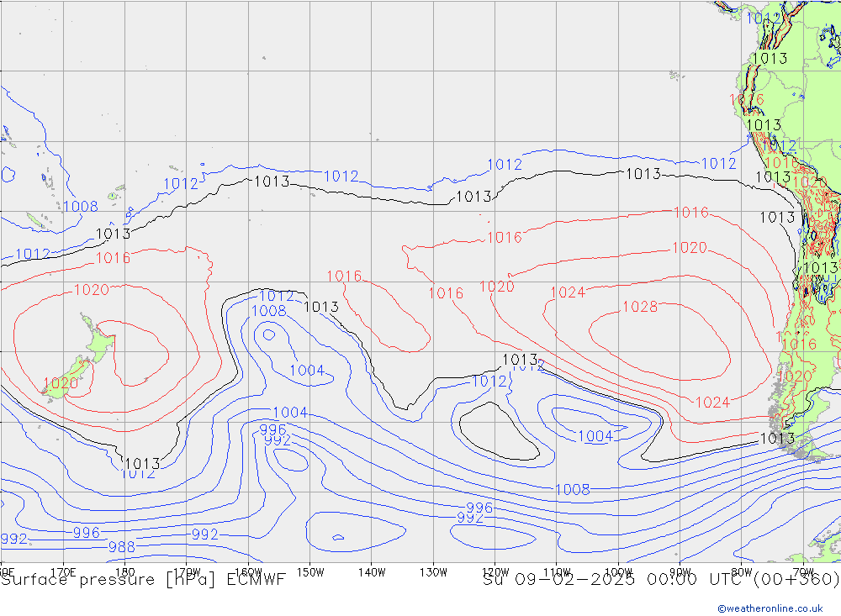
Task: Click the 1024 label west of the 1028 high
Action: coord(567,292)
